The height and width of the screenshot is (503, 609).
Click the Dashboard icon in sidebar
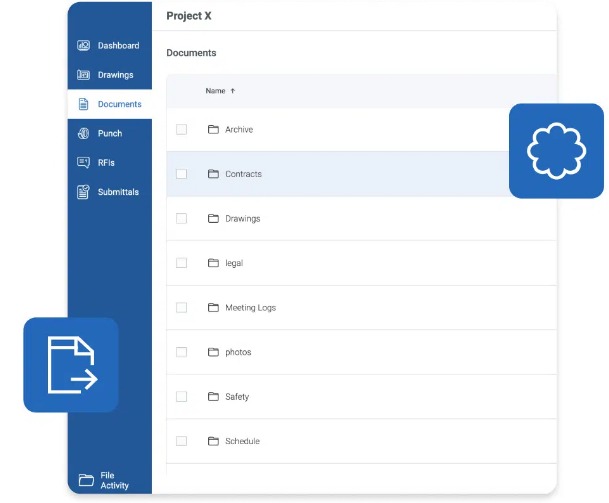click(84, 46)
